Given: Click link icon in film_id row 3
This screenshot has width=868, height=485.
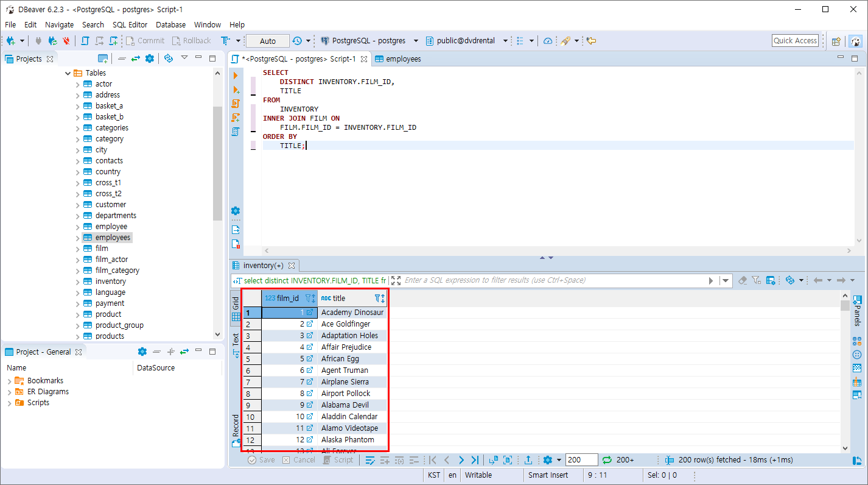Looking at the screenshot, I should [310, 336].
